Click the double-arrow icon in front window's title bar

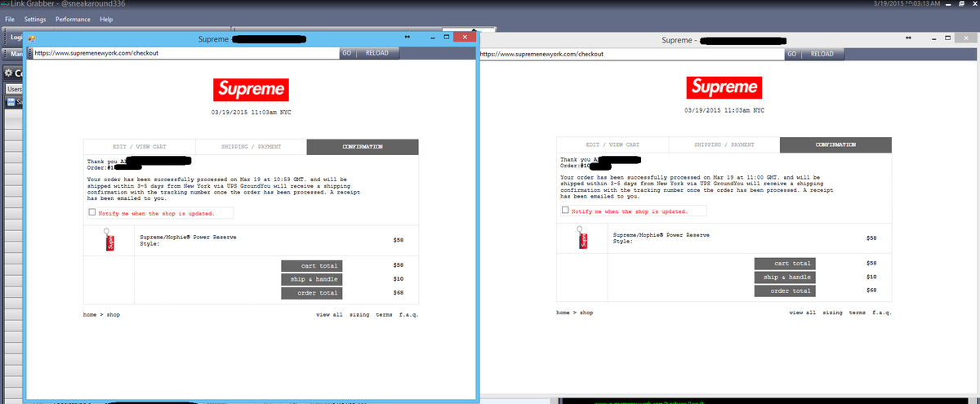point(407,38)
